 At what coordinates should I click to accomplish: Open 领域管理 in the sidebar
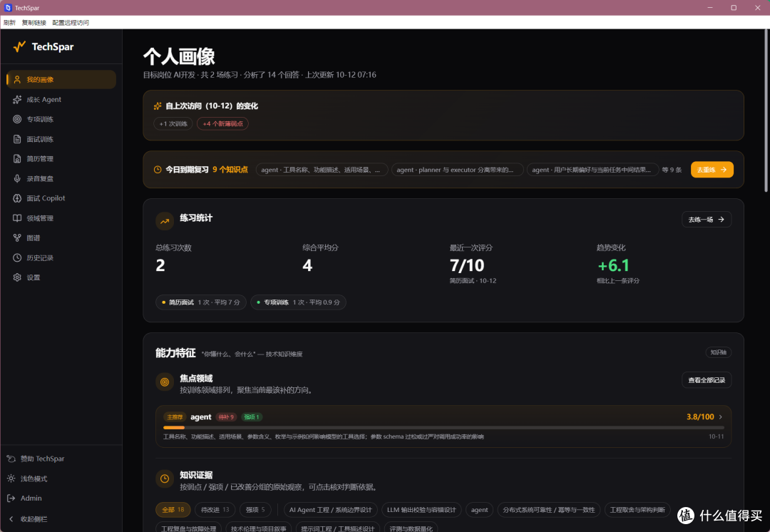pyautogui.click(x=61, y=218)
